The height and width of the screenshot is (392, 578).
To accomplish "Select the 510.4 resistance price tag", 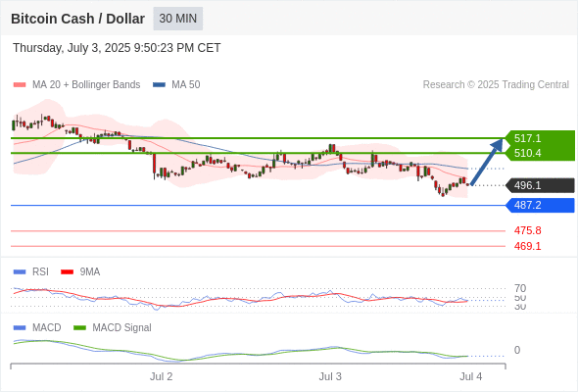I will pos(540,153).
